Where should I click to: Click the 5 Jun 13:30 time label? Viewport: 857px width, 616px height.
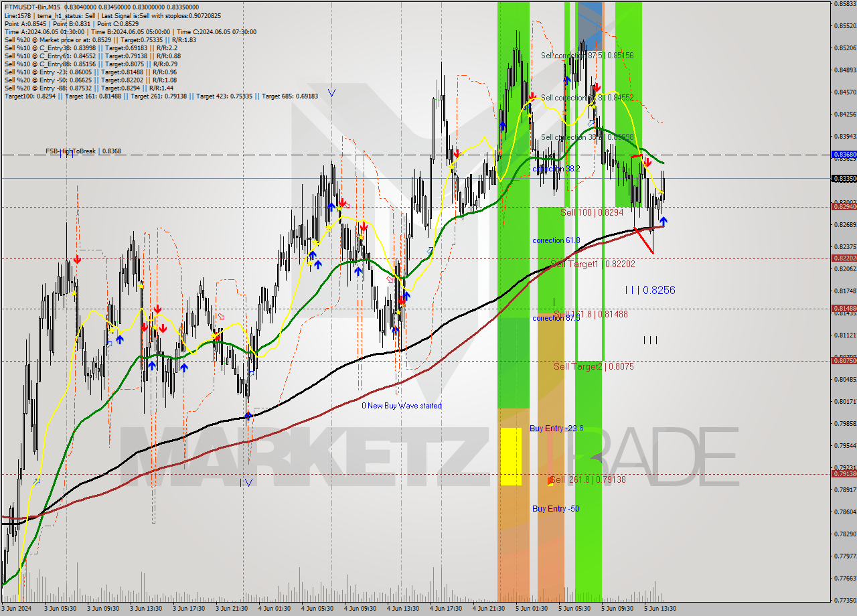(659, 609)
